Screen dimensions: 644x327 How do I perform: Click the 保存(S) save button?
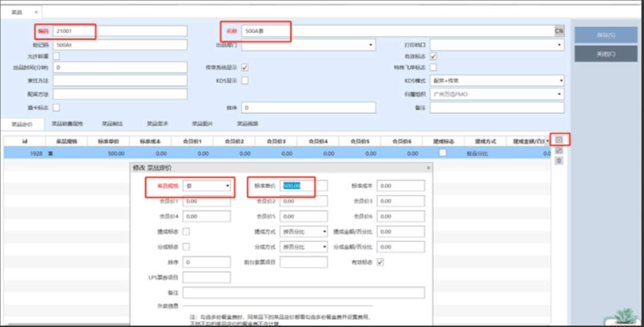click(605, 35)
